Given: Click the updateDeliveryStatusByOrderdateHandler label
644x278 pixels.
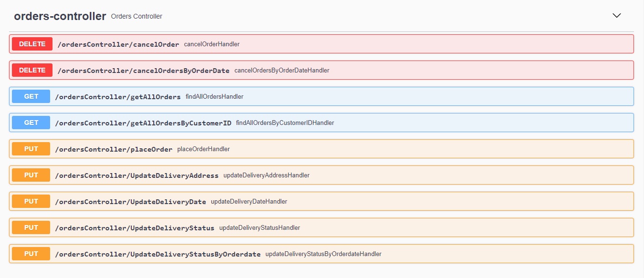Looking at the screenshot, I should click(323, 254).
